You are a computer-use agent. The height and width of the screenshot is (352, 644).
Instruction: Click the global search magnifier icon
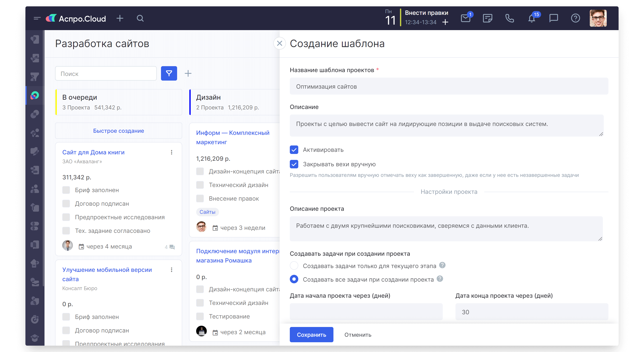140,18
